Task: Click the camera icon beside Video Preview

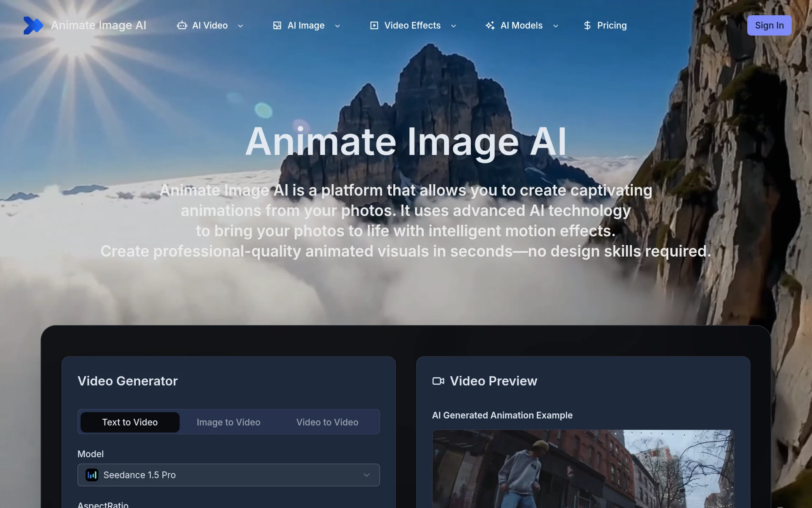Action: coord(438,381)
